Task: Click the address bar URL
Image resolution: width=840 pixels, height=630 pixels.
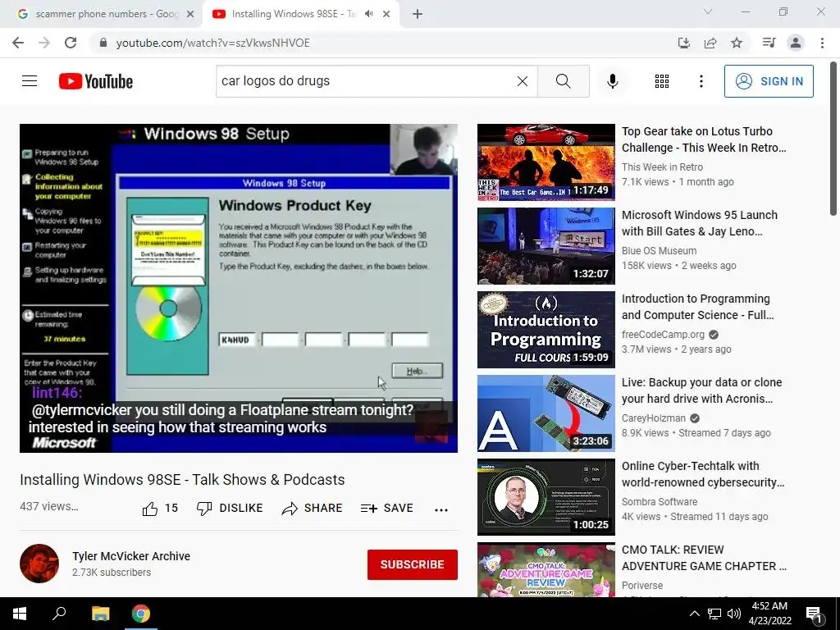Action: coord(212,43)
